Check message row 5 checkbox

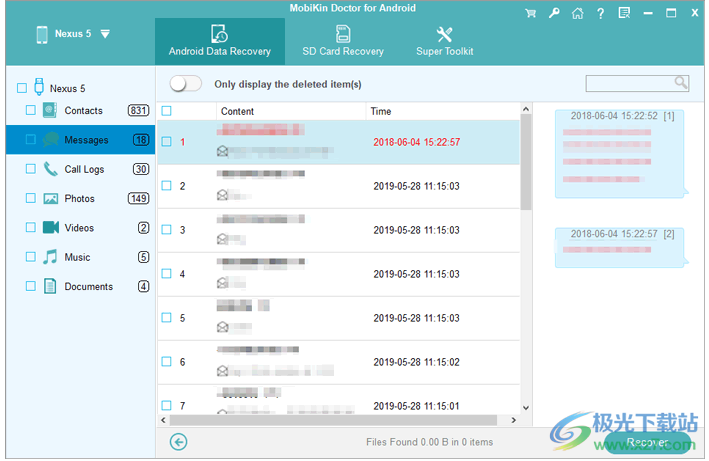click(166, 317)
